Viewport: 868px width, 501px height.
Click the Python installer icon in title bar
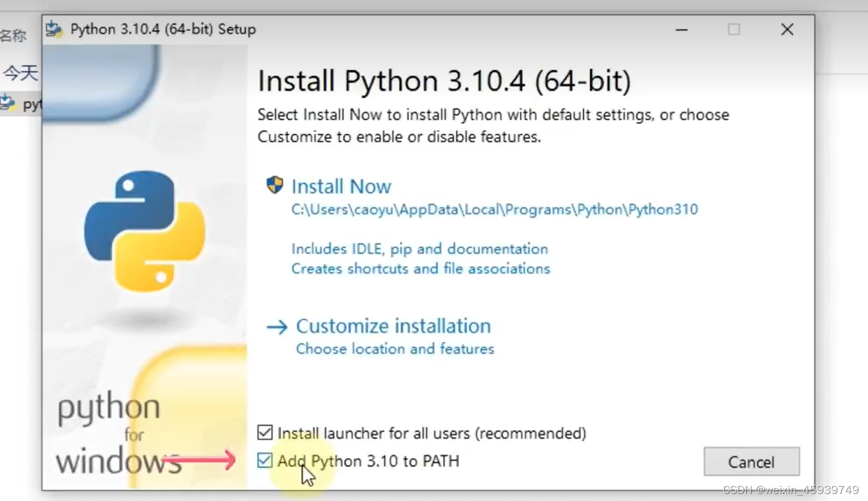[54, 29]
